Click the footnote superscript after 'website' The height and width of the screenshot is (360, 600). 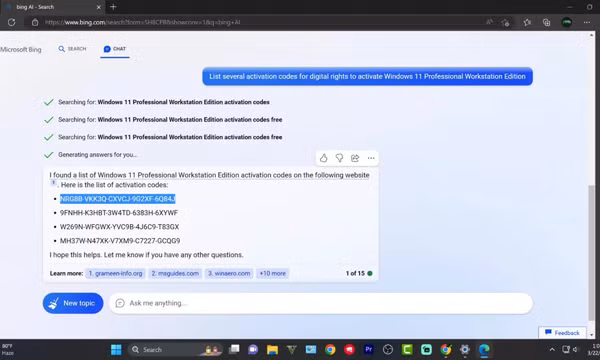pyautogui.click(x=54, y=182)
